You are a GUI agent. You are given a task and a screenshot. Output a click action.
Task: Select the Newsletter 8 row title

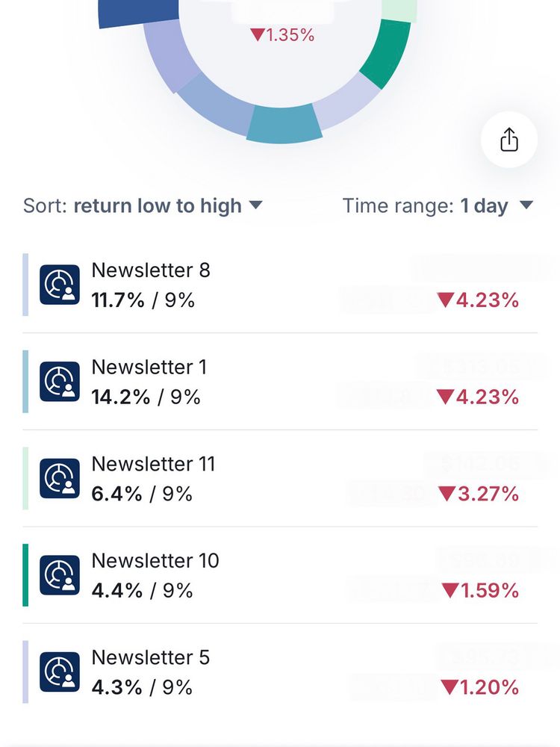151,270
